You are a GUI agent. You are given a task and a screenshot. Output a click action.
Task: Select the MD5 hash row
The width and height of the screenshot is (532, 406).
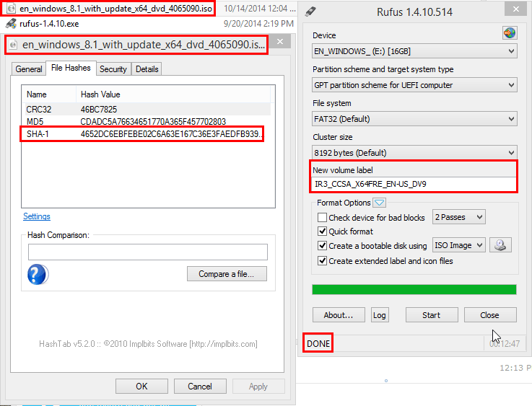click(x=147, y=121)
